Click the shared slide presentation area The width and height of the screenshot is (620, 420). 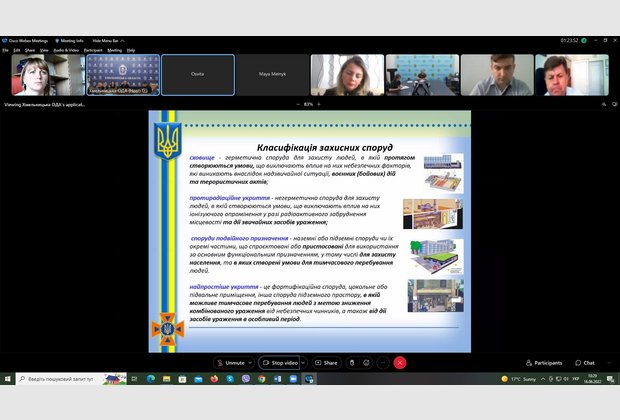pos(310,231)
